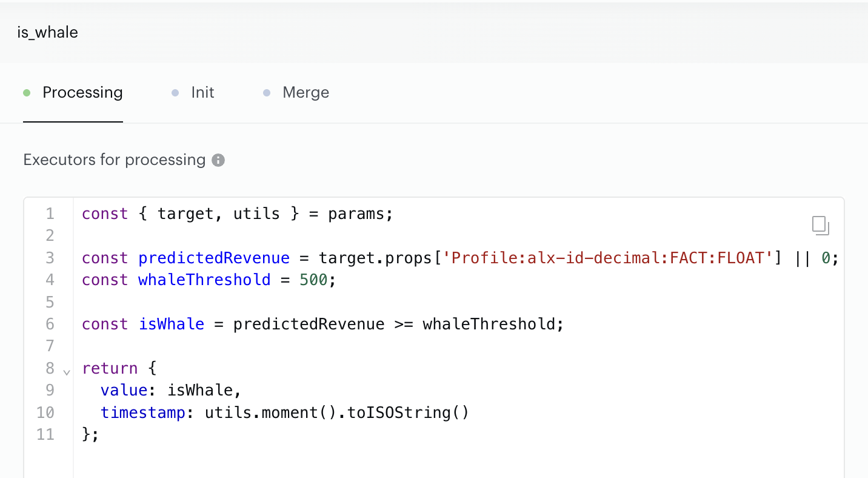This screenshot has width=868, height=478.
Task: Click the closing brace on line 11
Action: pyautogui.click(x=87, y=434)
